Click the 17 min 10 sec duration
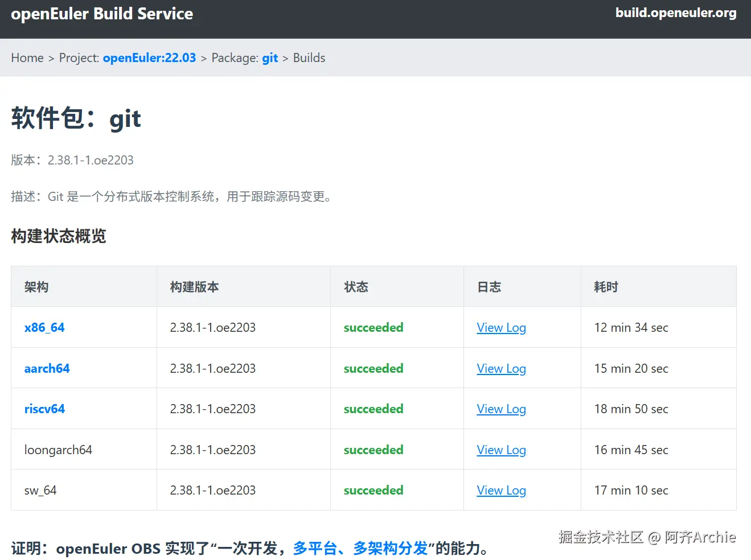This screenshot has height=560, width=751. (x=631, y=491)
